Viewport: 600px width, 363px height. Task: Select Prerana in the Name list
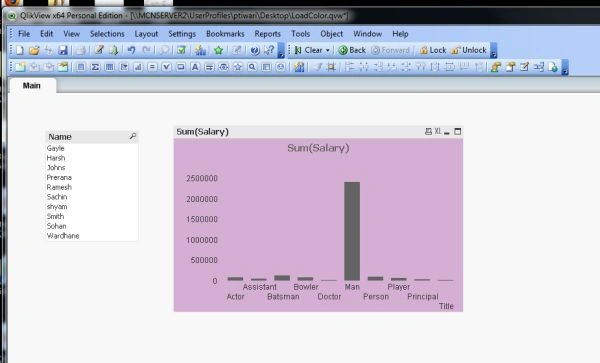(92, 177)
